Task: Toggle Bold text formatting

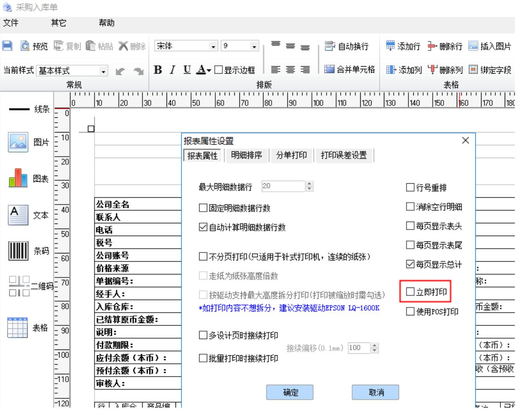Action: pos(158,70)
